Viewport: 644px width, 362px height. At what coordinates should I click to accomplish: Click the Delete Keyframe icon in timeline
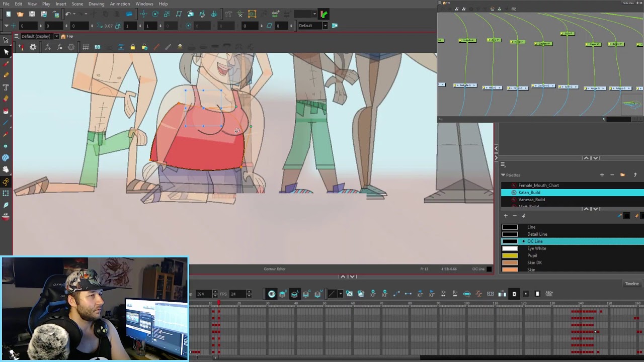coord(384,294)
